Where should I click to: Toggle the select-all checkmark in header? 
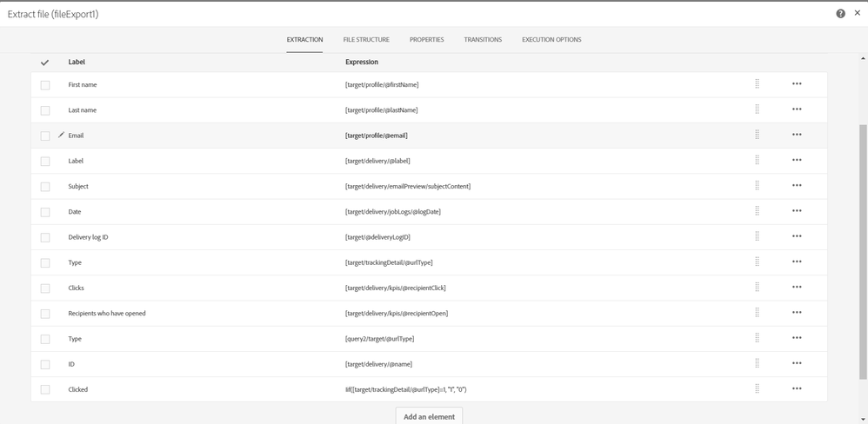coord(45,63)
